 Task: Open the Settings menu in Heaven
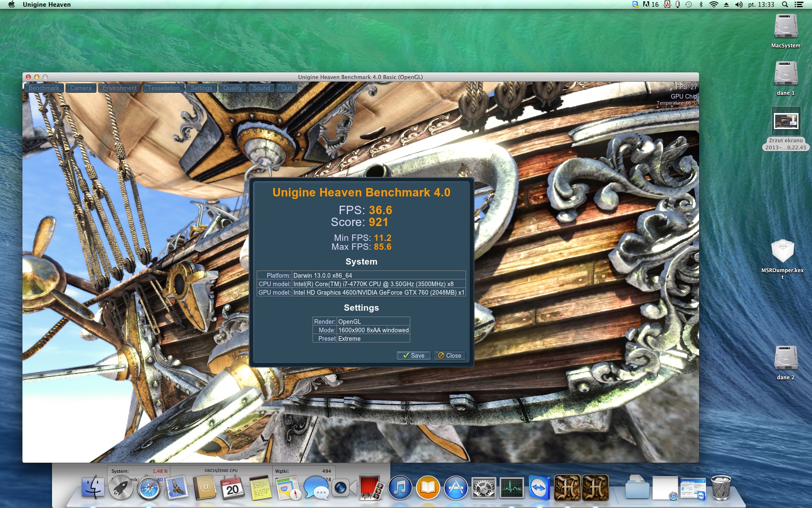pyautogui.click(x=201, y=88)
